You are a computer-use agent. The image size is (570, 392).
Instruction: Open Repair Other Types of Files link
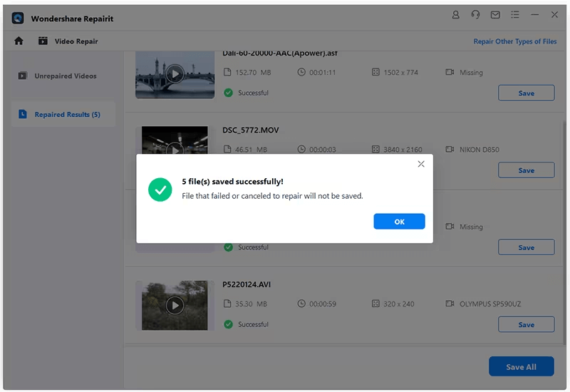coord(514,41)
